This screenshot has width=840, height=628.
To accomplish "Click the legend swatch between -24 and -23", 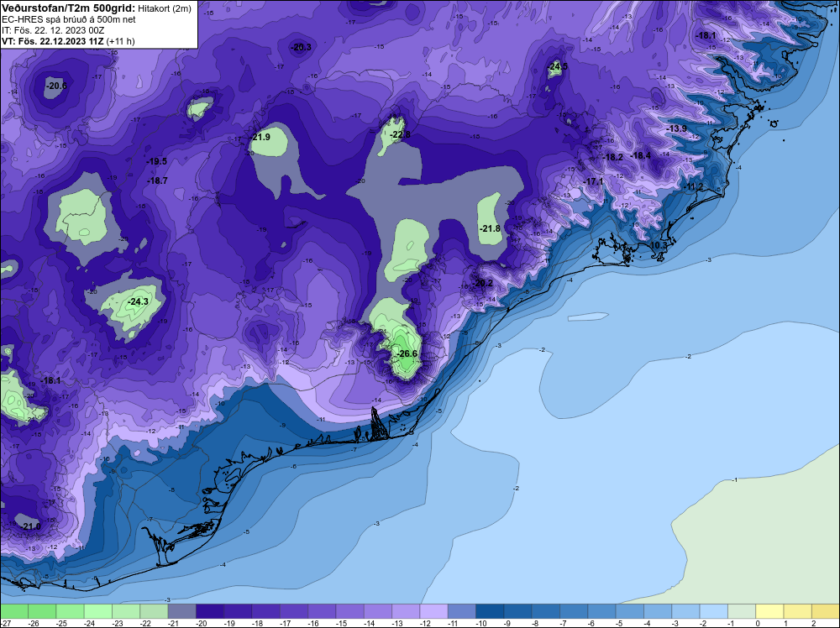I will tap(98, 611).
